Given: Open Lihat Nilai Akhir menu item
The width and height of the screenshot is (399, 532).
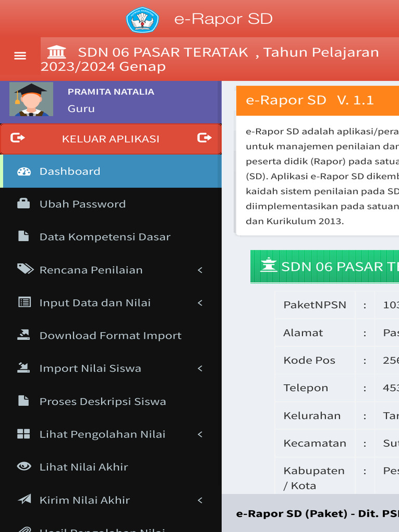Looking at the screenshot, I should (x=111, y=467).
